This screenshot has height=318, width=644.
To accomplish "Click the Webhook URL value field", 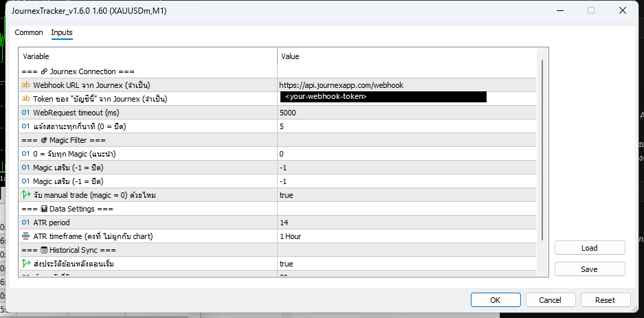I will pos(407,85).
